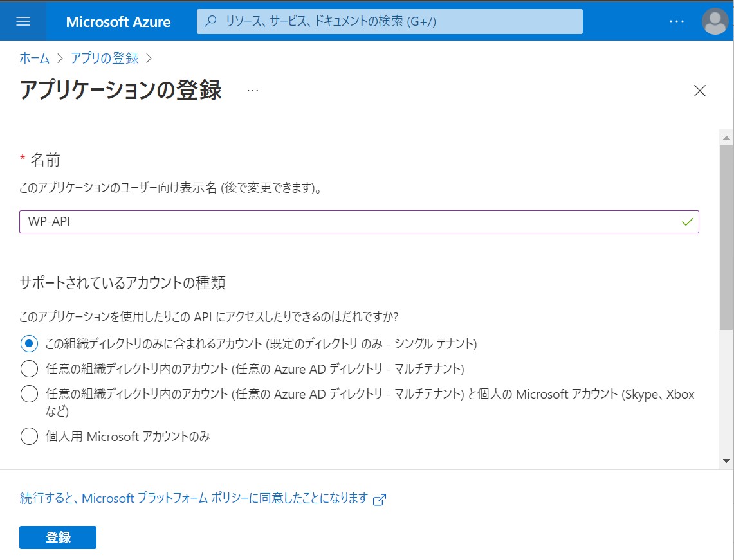The width and height of the screenshot is (734, 560).
Task: Click the アプリケーションの登録 page title
Action: (120, 90)
